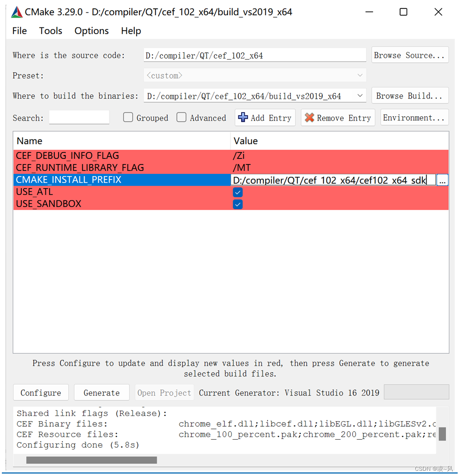Click the 'CEF Resource files:' log line

click(x=226, y=435)
